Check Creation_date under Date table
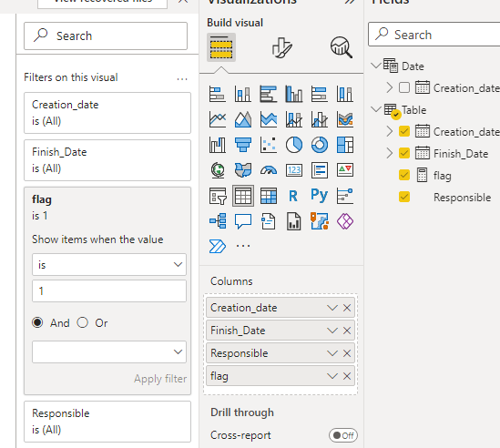The image size is (500, 448). 404,87
